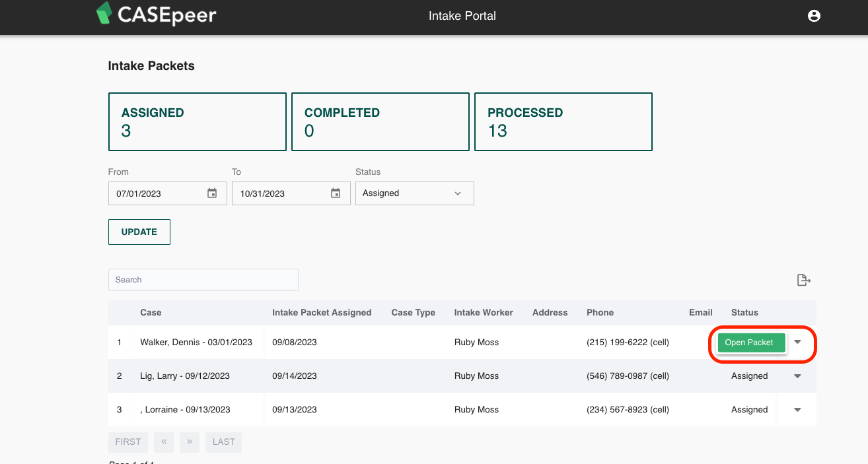Open Packet for Dennis Walker
Screen dimensions: 868x464
coord(750,343)
